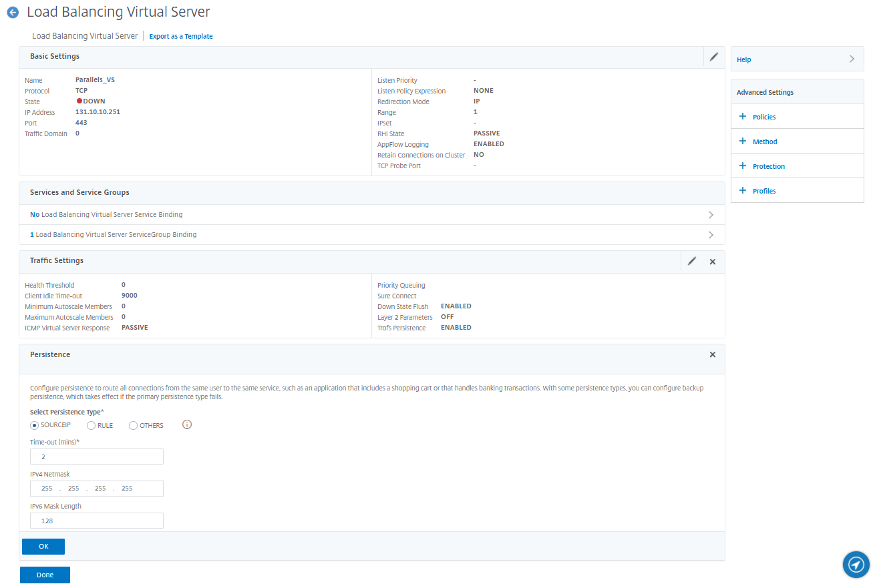Open Virtual Server Service Binding row

click(371, 215)
